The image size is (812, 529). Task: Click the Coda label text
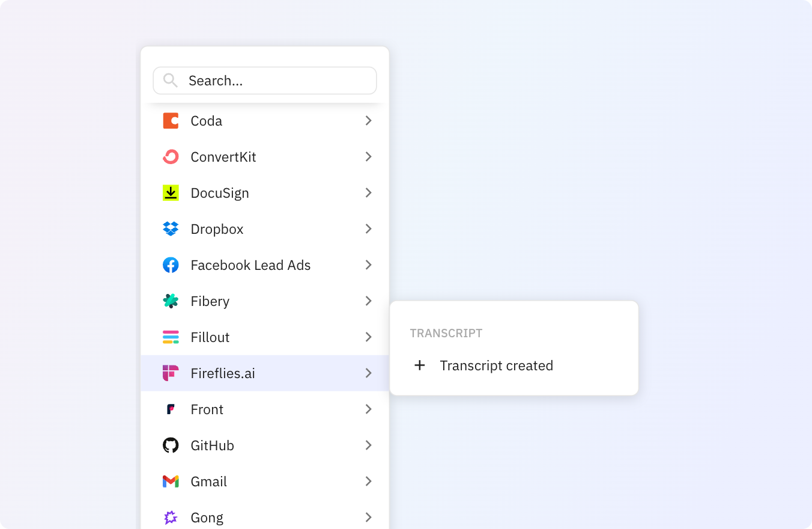[x=207, y=121]
